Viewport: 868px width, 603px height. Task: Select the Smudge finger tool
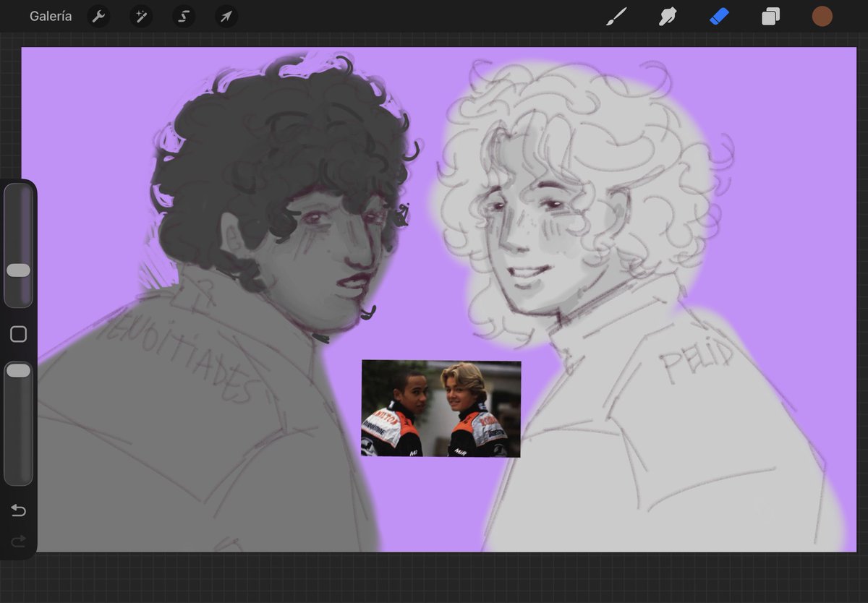(668, 16)
